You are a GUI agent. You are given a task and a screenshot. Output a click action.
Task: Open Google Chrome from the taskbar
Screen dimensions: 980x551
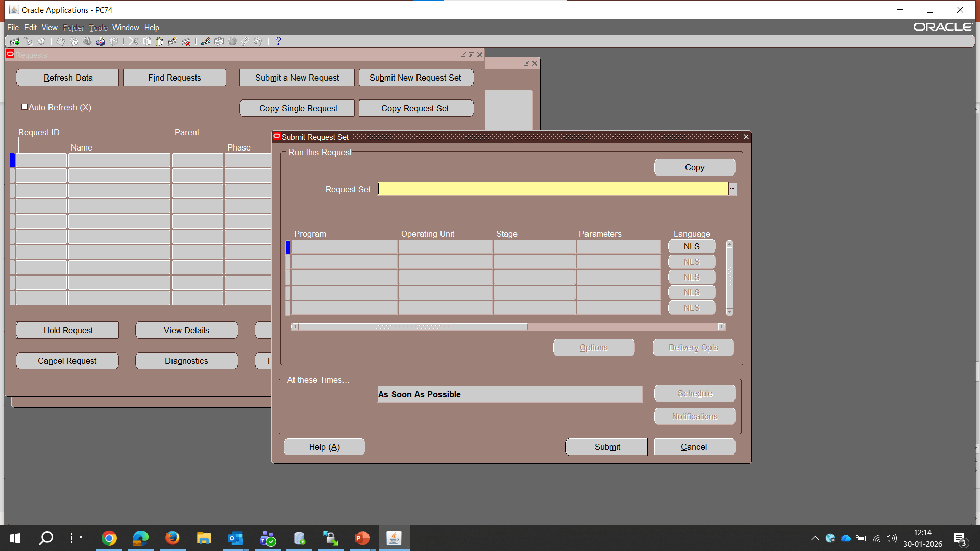109,538
